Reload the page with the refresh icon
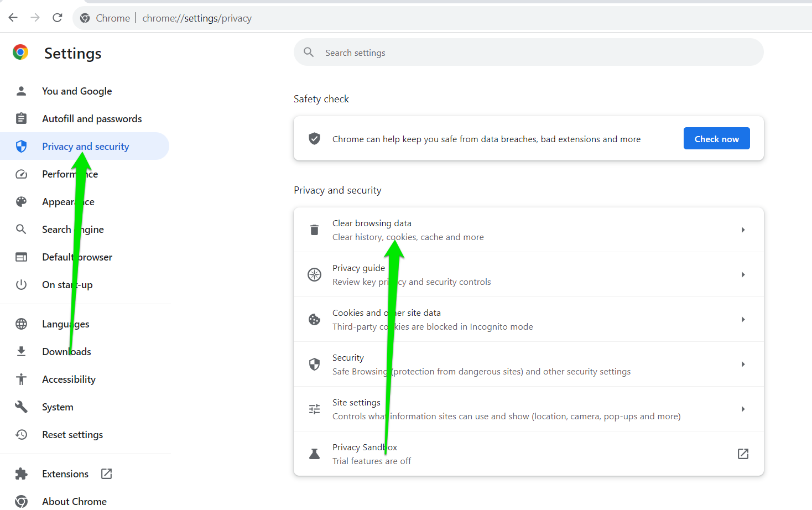This screenshot has height=510, width=812. 58,18
